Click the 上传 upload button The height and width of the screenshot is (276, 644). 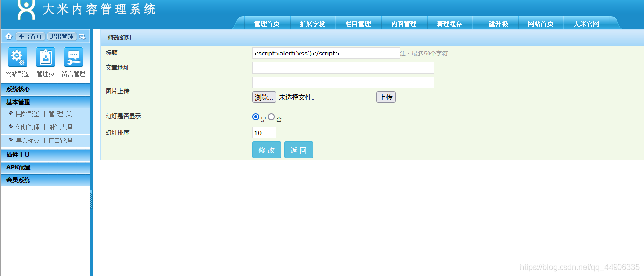click(x=386, y=97)
